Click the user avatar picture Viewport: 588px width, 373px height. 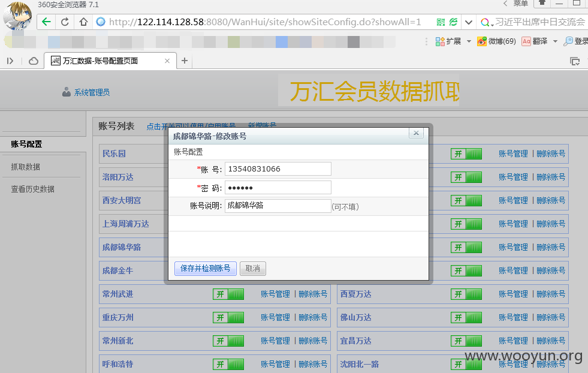tap(17, 16)
